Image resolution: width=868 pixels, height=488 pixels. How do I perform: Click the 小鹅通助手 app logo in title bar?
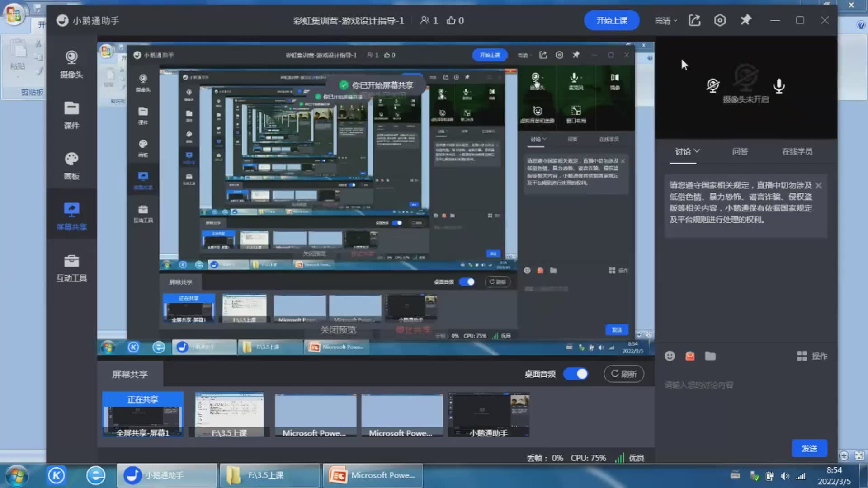tap(62, 20)
